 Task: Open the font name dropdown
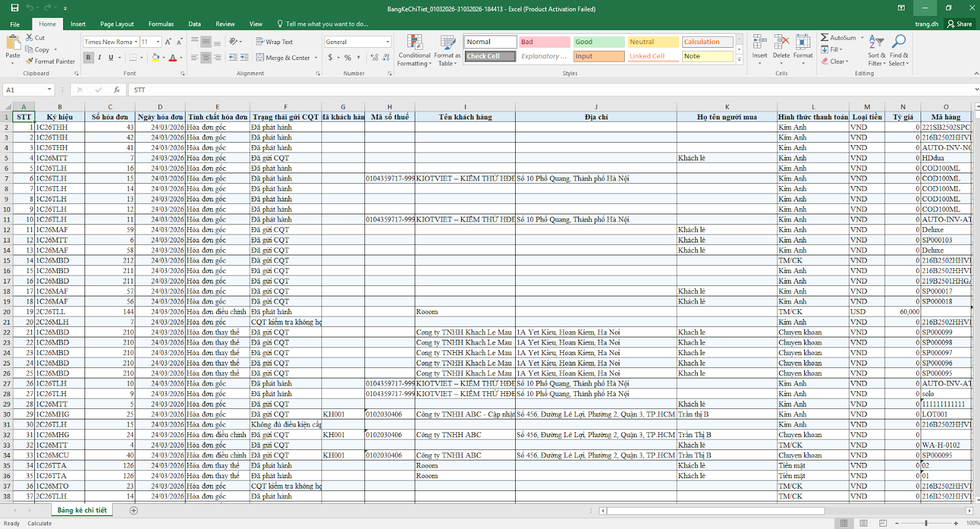coord(136,42)
